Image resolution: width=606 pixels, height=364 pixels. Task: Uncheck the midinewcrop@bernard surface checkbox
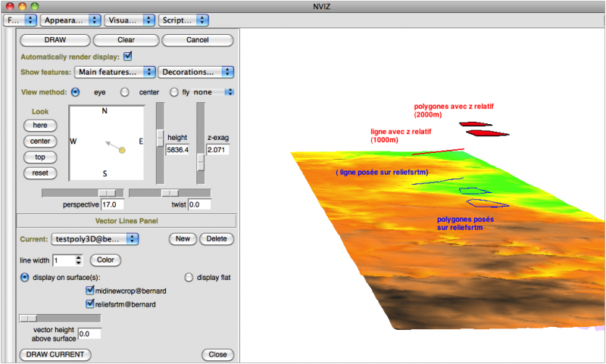pos(91,291)
